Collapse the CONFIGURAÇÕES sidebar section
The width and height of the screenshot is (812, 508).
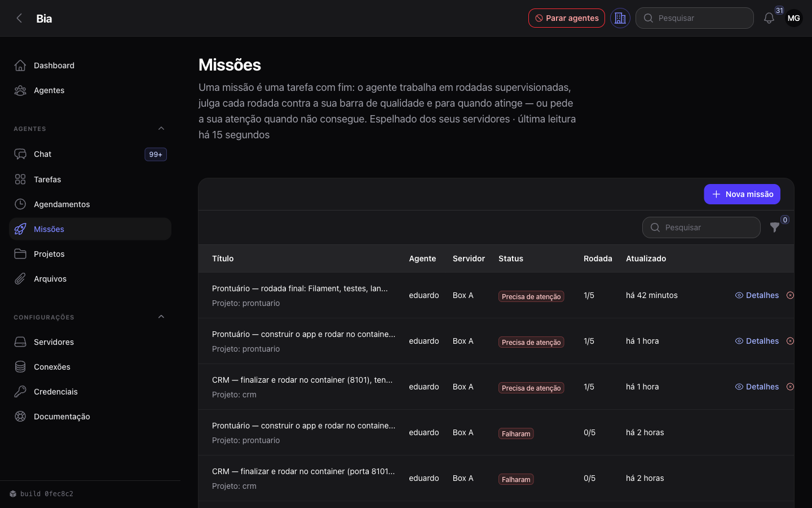[161, 317]
